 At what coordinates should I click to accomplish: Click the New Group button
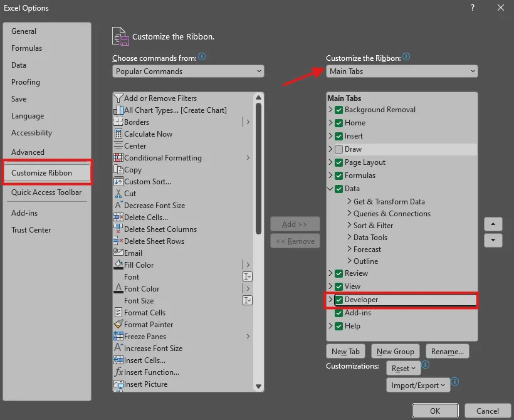pyautogui.click(x=395, y=351)
